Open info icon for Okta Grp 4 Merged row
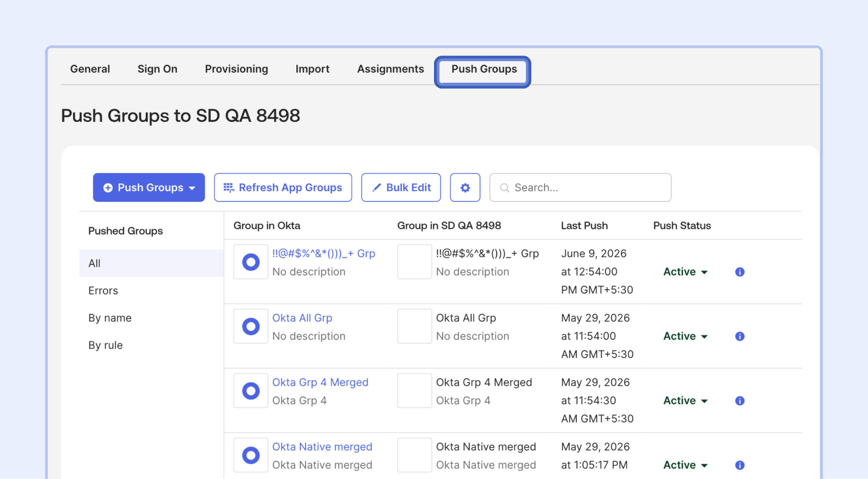 [740, 401]
